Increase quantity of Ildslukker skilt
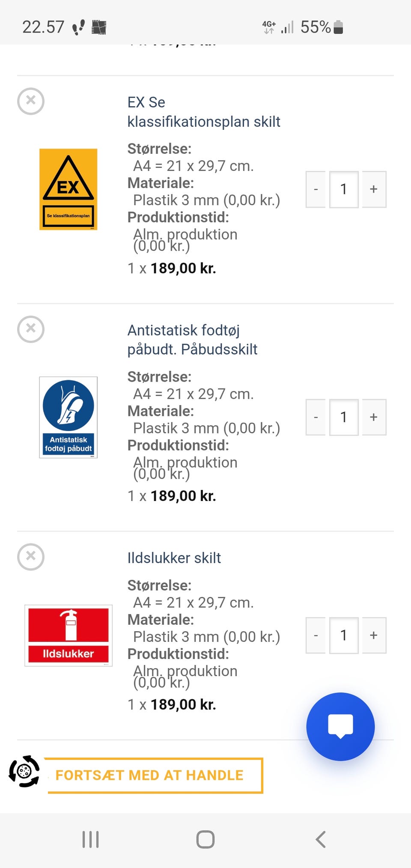411x868 pixels. (374, 635)
